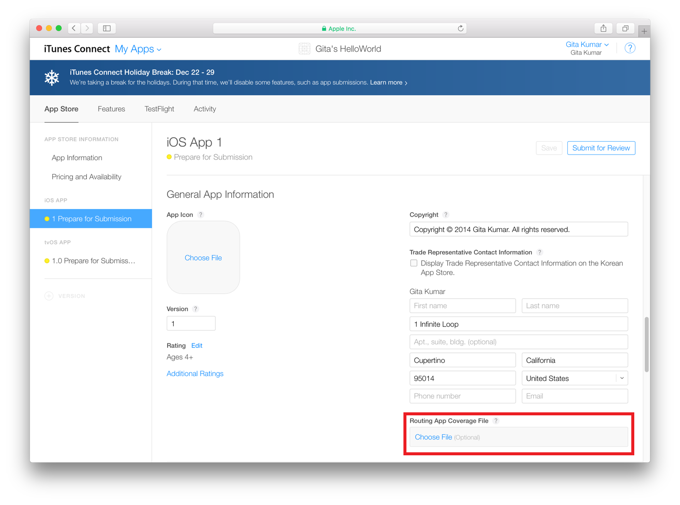Choose File for Routing App Coverage
This screenshot has height=505, width=680.
433,437
